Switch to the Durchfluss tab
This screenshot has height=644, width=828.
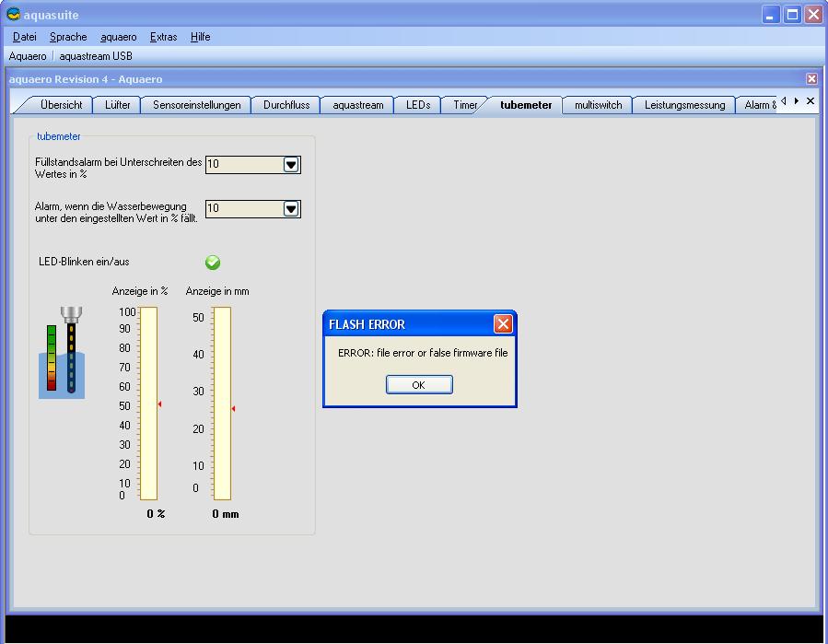click(286, 105)
